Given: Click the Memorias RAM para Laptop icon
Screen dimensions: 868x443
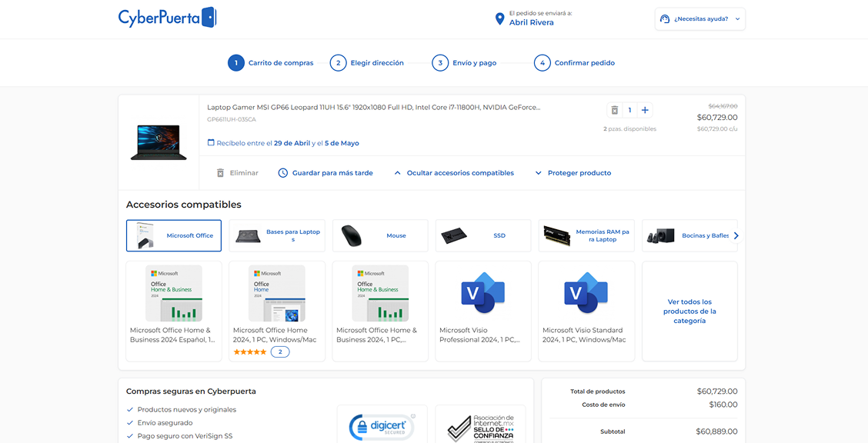Looking at the screenshot, I should pos(558,235).
